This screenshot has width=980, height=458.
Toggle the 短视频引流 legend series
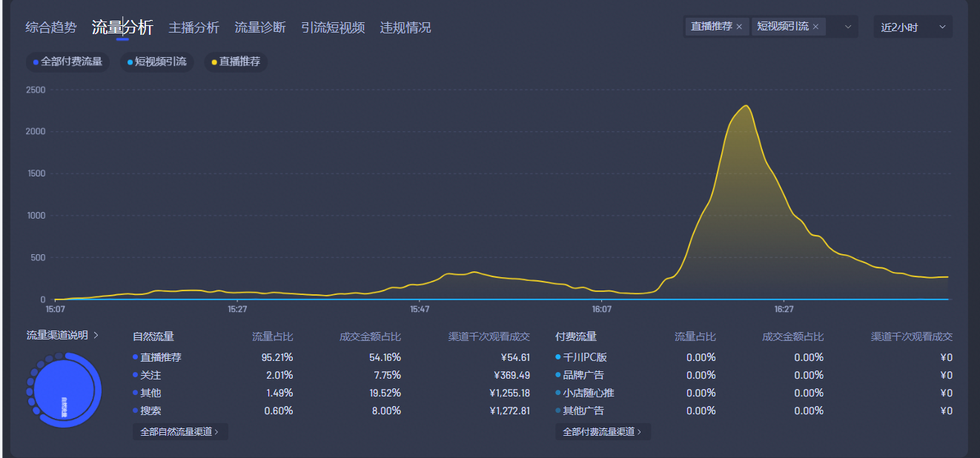pos(156,62)
